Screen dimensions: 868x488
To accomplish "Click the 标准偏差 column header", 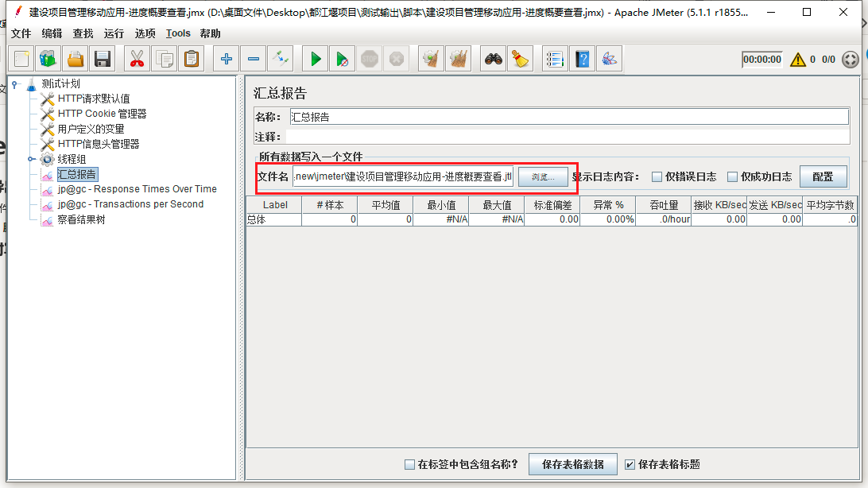I will pyautogui.click(x=552, y=205).
